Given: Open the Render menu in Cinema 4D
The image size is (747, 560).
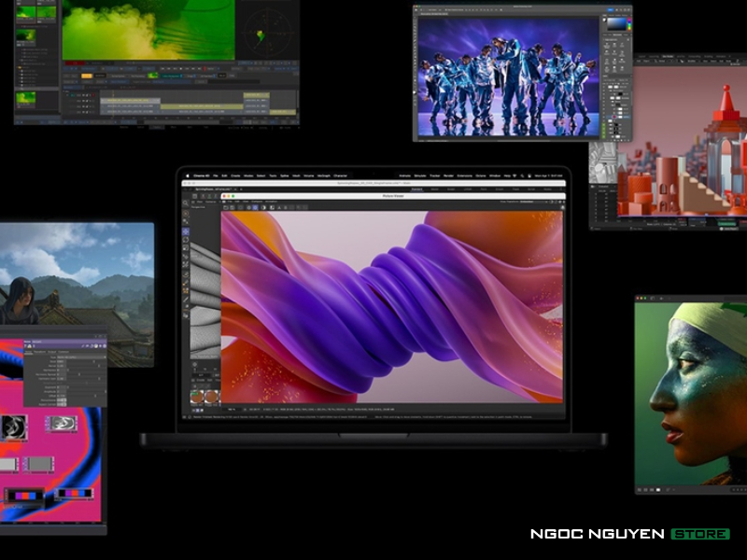Looking at the screenshot, I should tap(448, 175).
